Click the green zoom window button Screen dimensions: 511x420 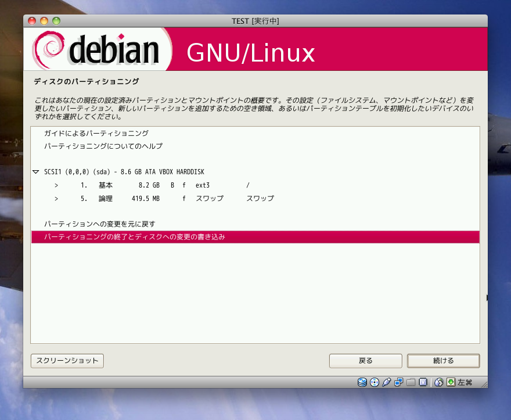coord(56,21)
